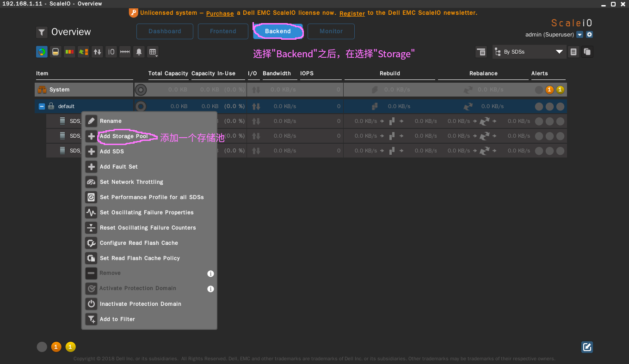629x364 pixels.
Task: Click the property sheet panel icon
Action: click(481, 52)
